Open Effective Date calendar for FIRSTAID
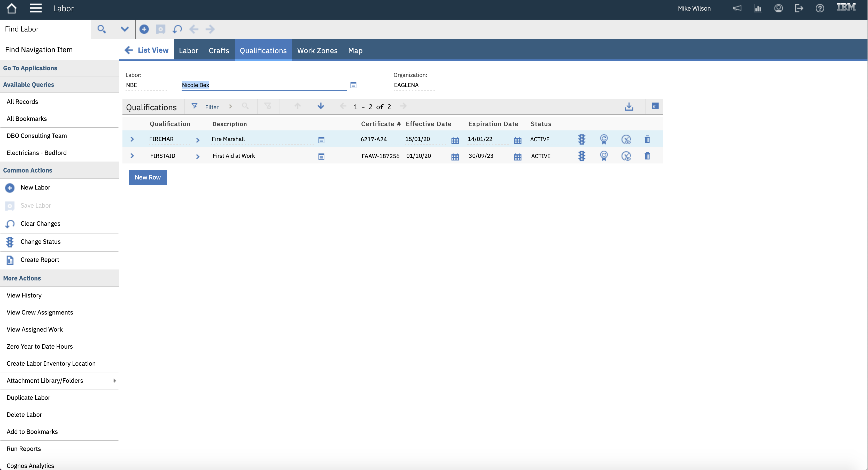The image size is (868, 470). click(455, 157)
